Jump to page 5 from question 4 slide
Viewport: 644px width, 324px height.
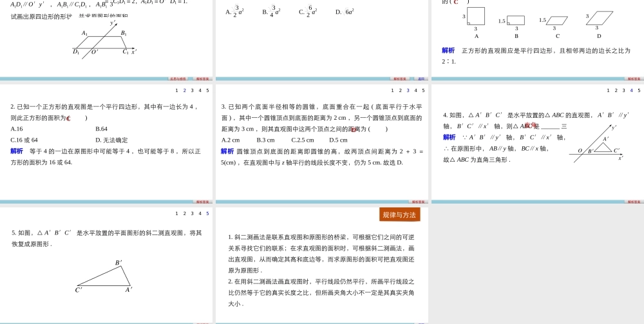(639, 90)
